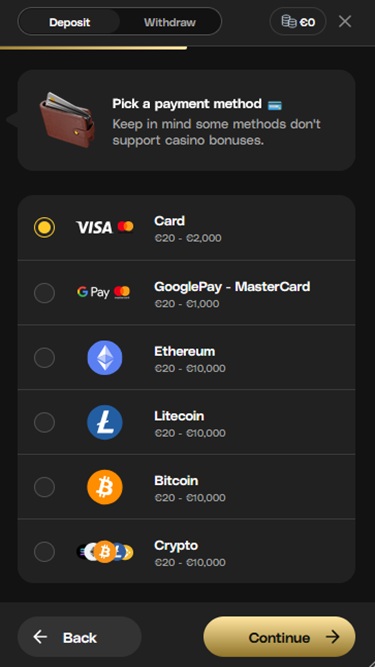The image size is (375, 667).
Task: Go back with the Back button
Action: (80, 637)
